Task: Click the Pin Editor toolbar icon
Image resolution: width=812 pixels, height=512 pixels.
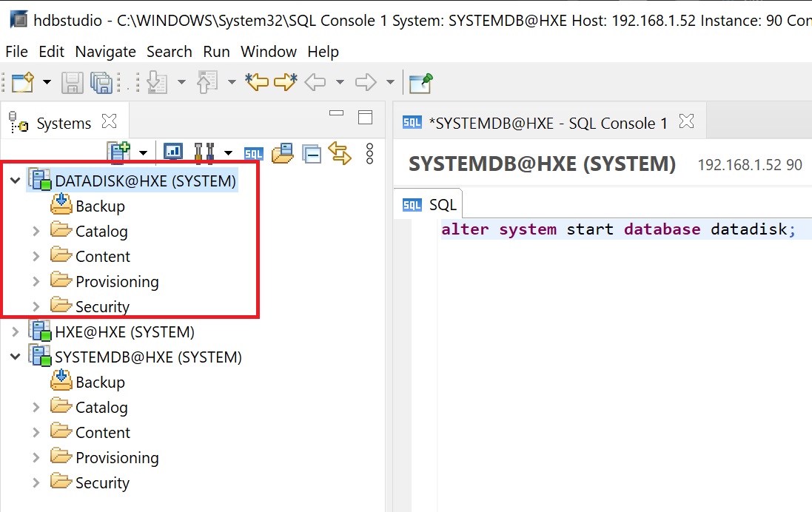Action: 420,82
